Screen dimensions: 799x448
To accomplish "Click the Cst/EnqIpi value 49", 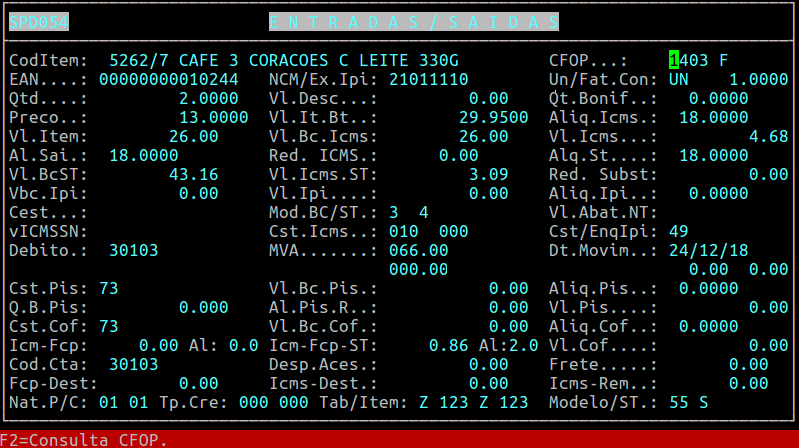I will [679, 231].
